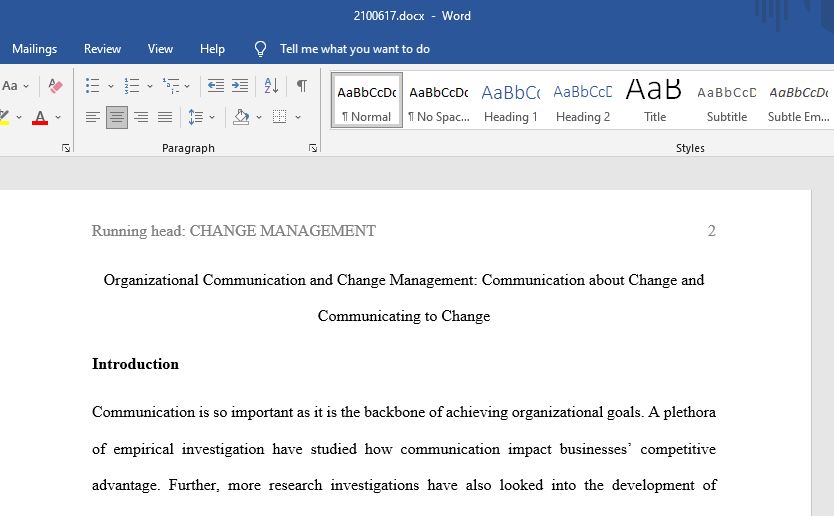Click the page number 2 in header
The width and height of the screenshot is (834, 516).
click(x=711, y=231)
